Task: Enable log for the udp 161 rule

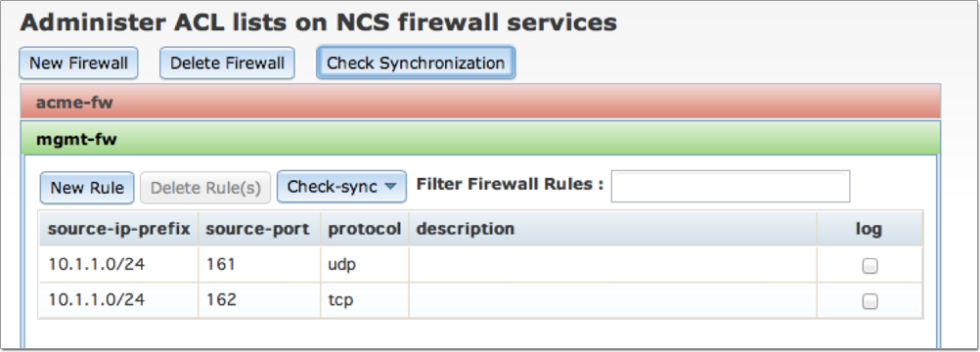Action: click(869, 266)
